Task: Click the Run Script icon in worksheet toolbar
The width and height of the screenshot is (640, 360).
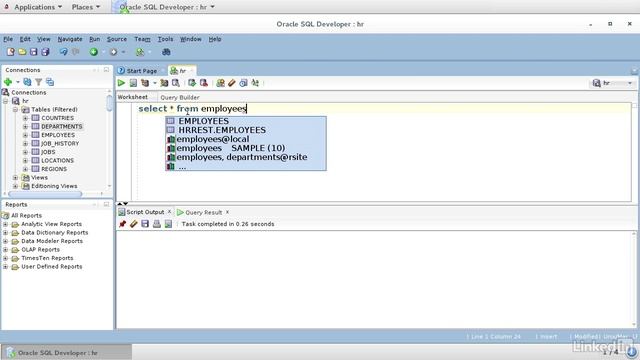Action: click(x=133, y=83)
